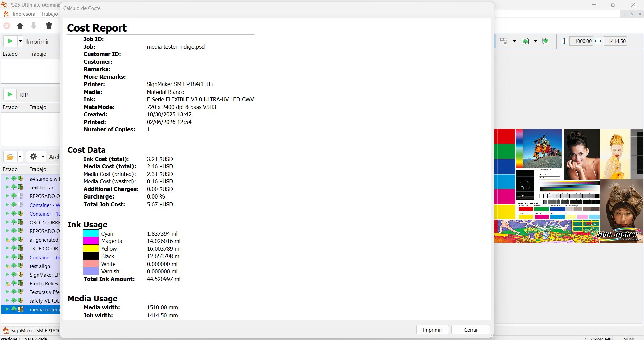Image resolution: width=644 pixels, height=340 pixels.
Task: Click the height field showing 1000.00
Action: click(x=581, y=41)
